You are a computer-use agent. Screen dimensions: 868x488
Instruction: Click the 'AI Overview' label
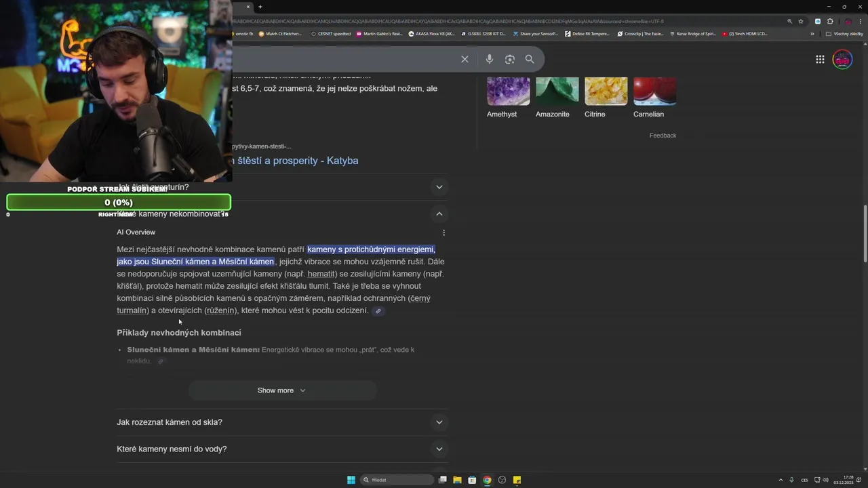136,232
